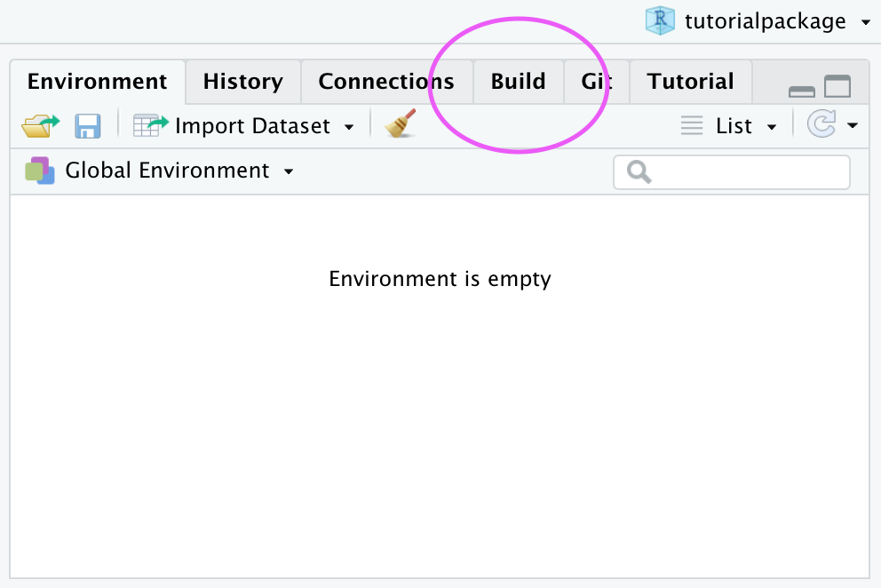The width and height of the screenshot is (881, 588).
Task: Maximize the Environment pane
Action: coord(837,87)
